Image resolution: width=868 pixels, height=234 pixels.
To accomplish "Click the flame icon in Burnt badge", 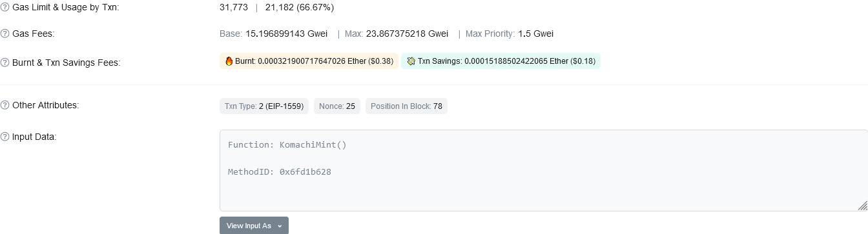I will [x=229, y=61].
